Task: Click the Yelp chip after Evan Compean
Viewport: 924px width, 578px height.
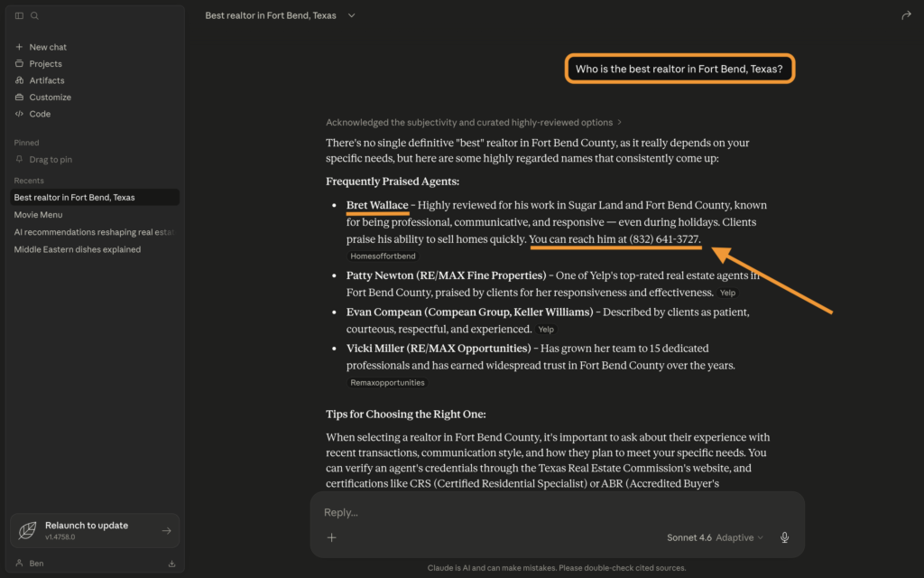Action: 546,329
